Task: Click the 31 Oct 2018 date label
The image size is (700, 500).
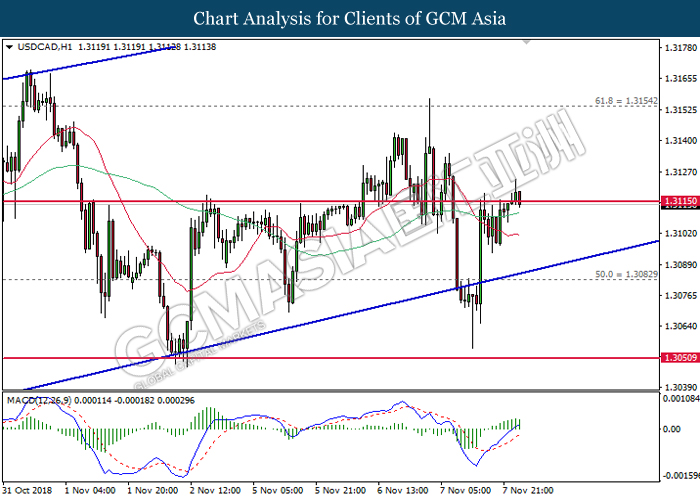Action: [27, 490]
